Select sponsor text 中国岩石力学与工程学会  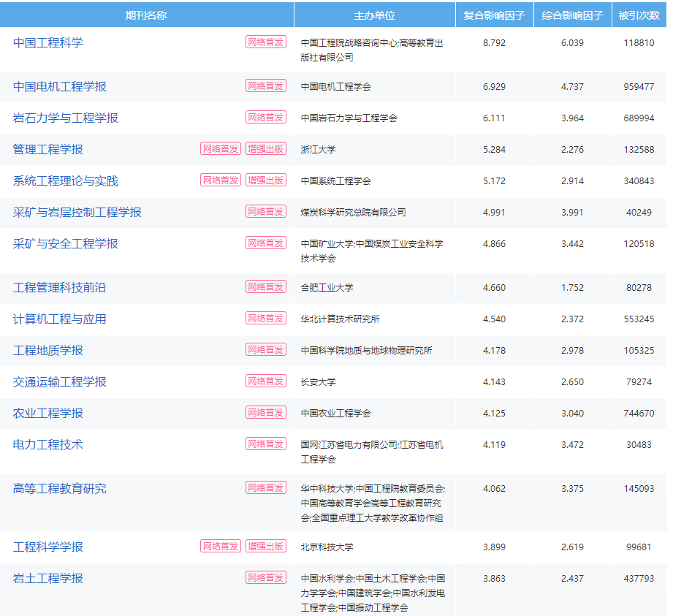pos(349,118)
